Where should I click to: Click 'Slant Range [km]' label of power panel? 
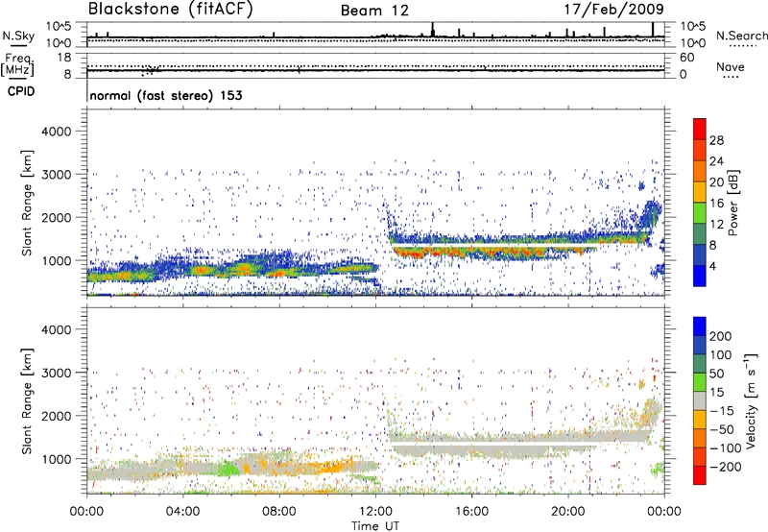pos(27,203)
